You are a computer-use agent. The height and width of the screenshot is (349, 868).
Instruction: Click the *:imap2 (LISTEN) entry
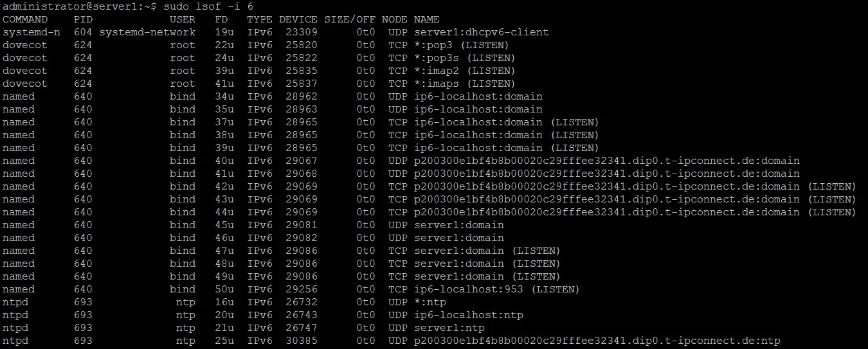pos(465,71)
